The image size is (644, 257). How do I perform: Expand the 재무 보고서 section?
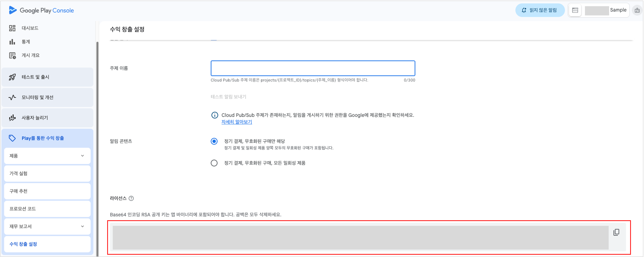[x=83, y=226]
